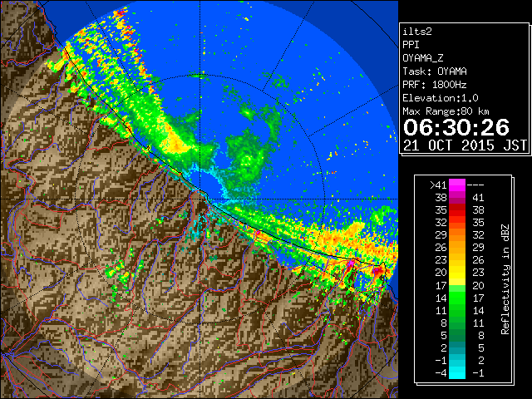
Task: Click the 'Elevation:1.0' text
Action: tap(441, 98)
